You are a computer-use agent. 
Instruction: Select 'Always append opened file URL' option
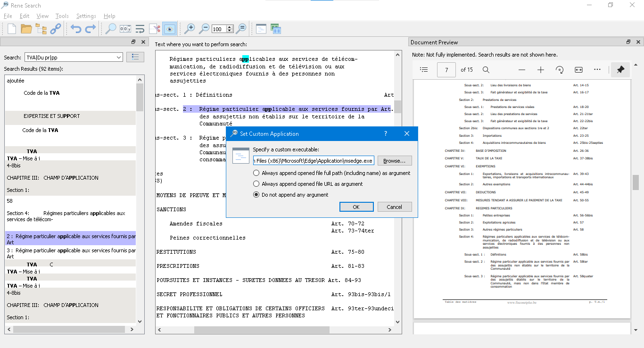point(308,184)
